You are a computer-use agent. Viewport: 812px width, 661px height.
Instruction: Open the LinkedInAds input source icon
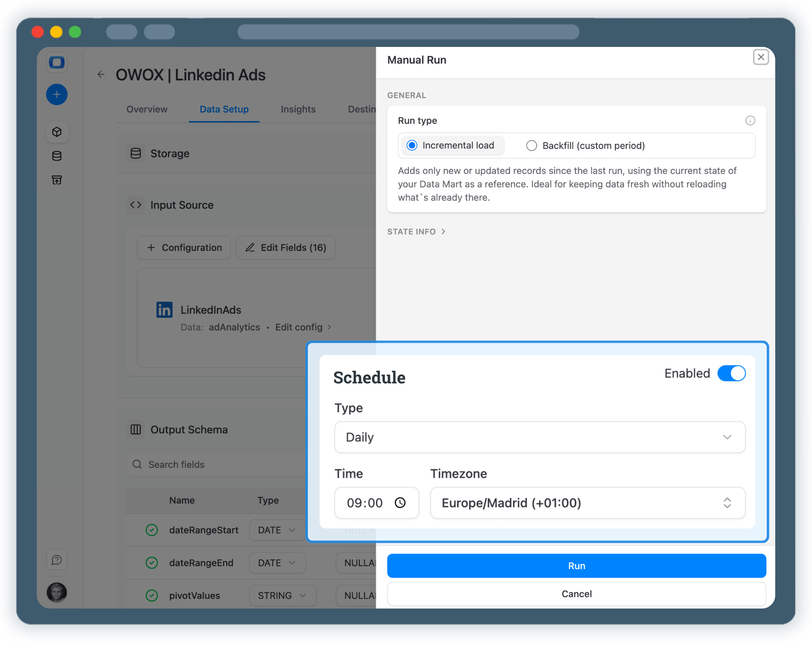tap(164, 309)
